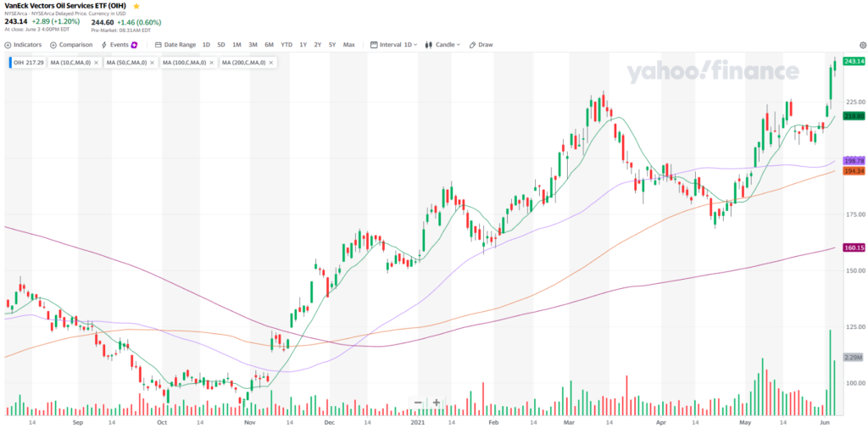868x428 pixels.
Task: Click the purple badge next to Events
Action: [134, 45]
